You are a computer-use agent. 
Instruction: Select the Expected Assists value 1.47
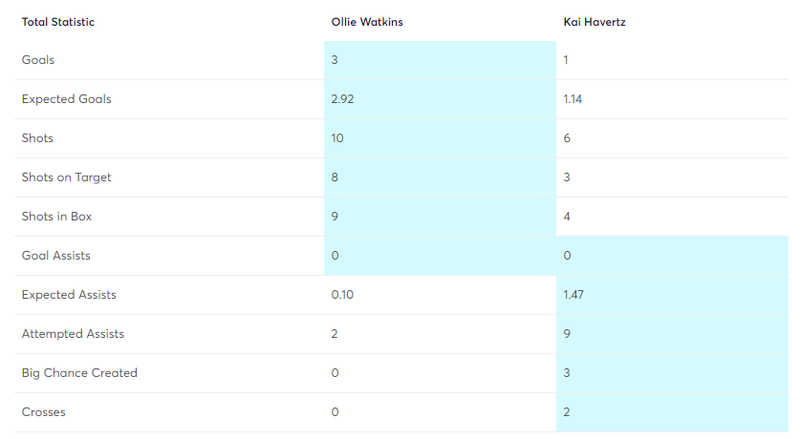point(573,295)
